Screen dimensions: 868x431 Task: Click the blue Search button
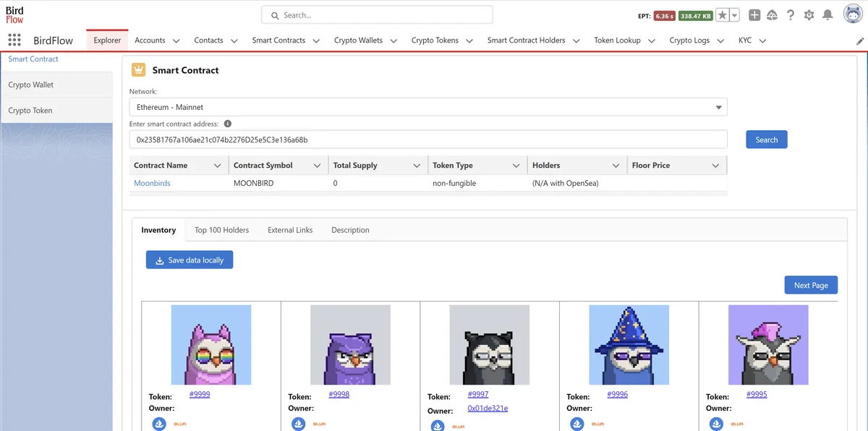[x=767, y=140]
